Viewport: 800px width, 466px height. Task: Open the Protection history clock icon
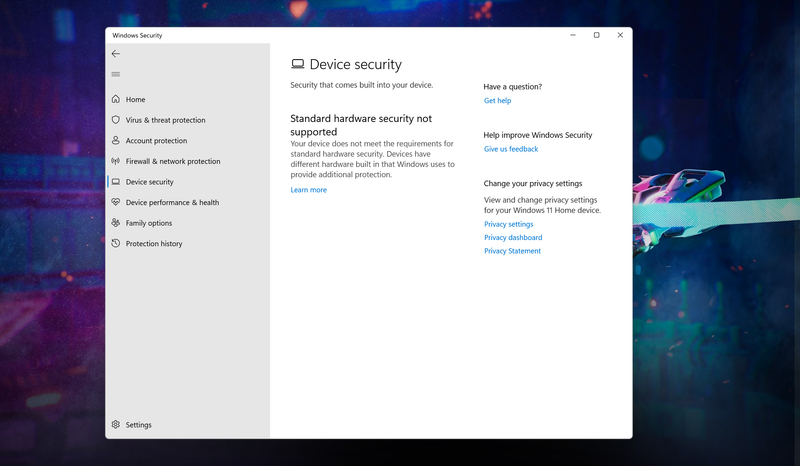coord(116,244)
